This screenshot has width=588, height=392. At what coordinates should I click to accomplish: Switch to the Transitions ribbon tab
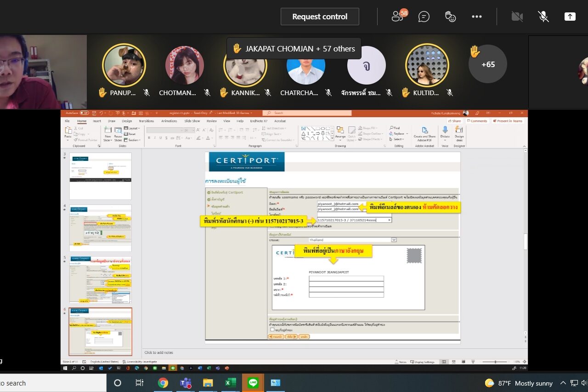coord(147,121)
